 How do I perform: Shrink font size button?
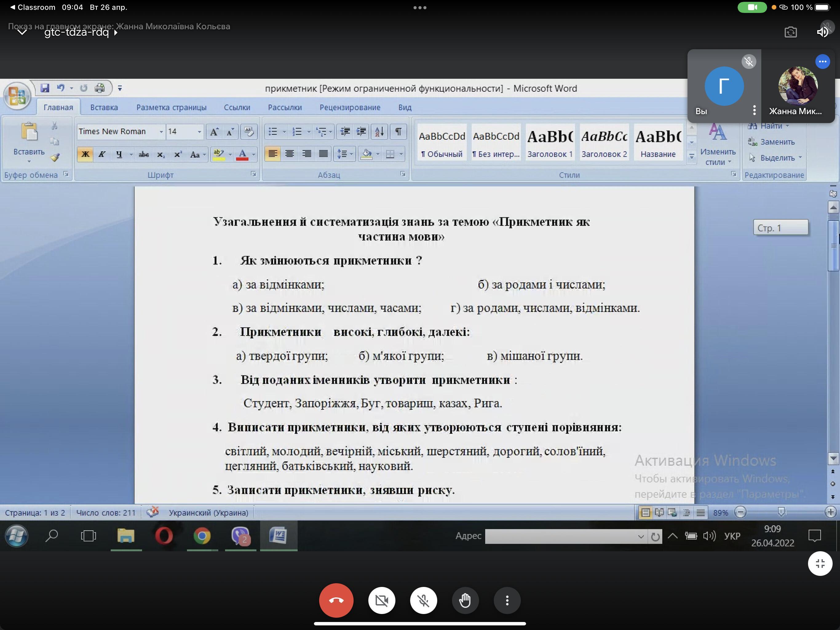pos(230,132)
